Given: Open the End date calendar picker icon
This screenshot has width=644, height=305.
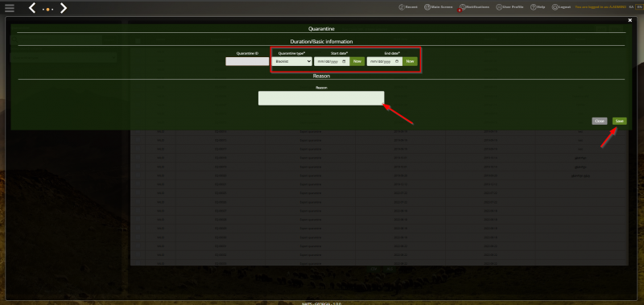Looking at the screenshot, I should 397,61.
